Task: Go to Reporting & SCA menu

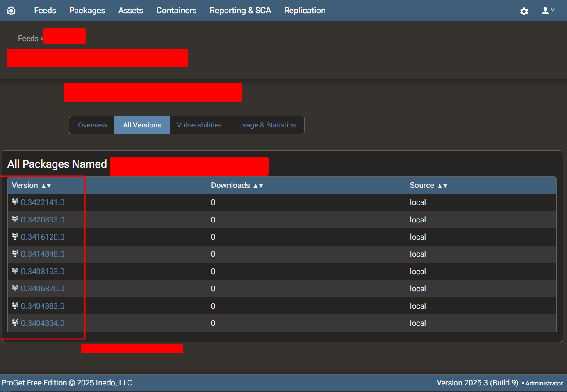Action: point(240,11)
